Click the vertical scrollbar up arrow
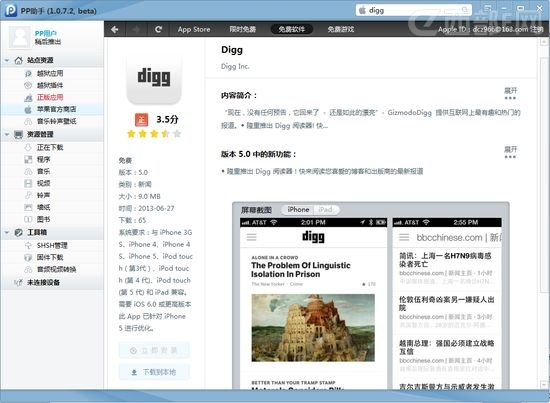This screenshot has height=403, width=550. click(x=544, y=42)
